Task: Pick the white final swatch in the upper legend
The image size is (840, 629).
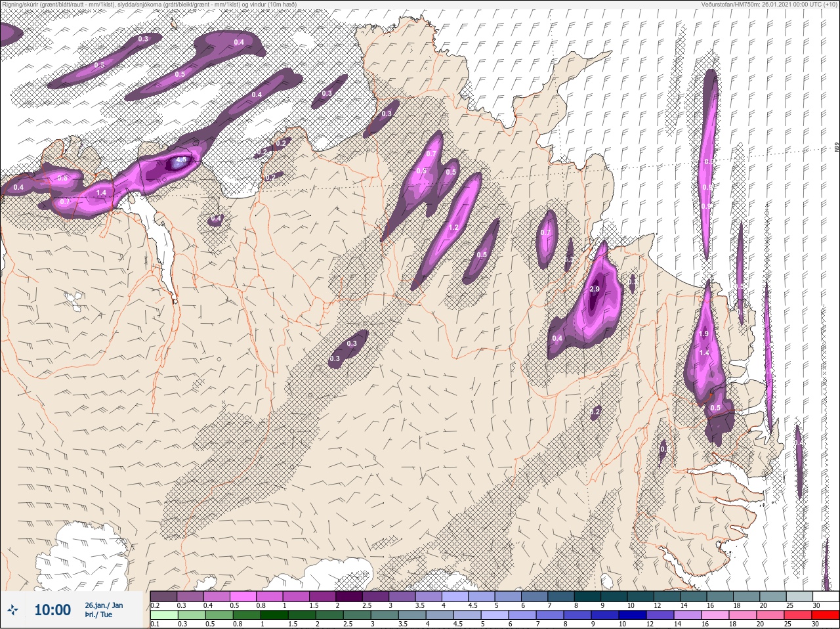Action: [x=826, y=597]
